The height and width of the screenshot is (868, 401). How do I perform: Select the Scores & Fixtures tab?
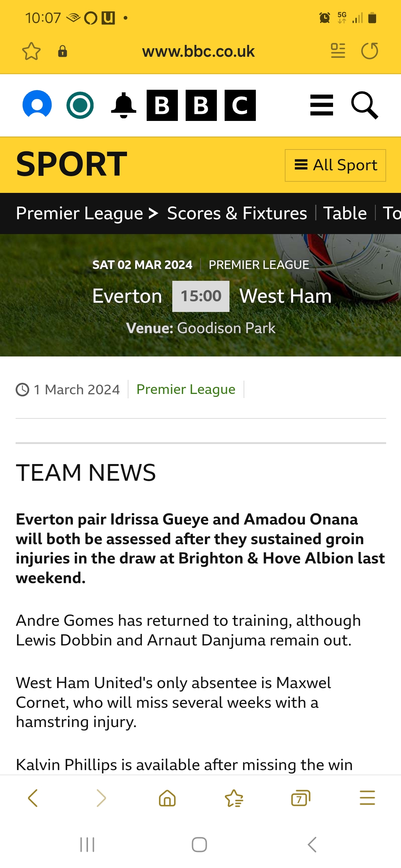click(x=237, y=213)
